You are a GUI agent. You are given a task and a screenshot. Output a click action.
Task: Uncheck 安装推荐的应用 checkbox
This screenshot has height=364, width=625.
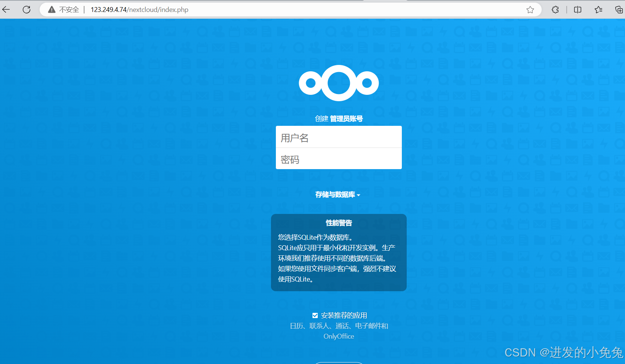315,315
